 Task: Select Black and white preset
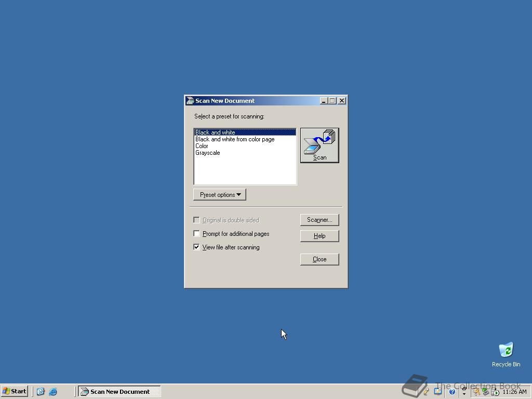[x=245, y=132]
